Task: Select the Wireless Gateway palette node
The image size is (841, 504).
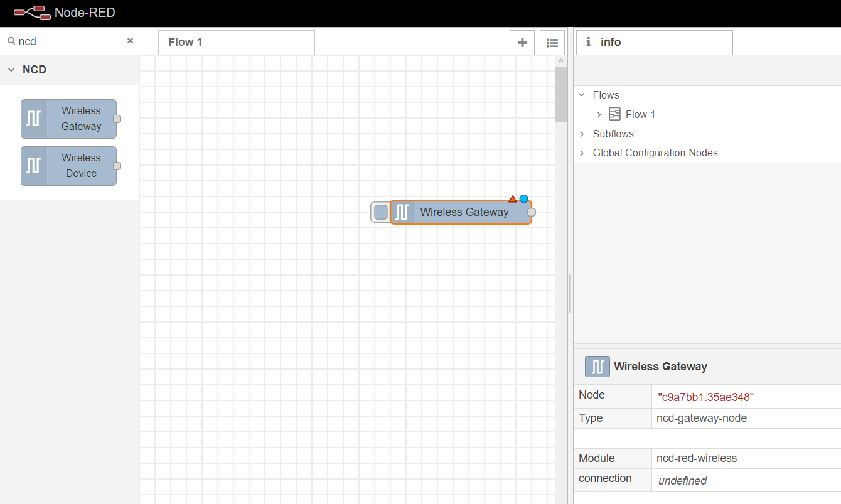Action: pos(68,119)
